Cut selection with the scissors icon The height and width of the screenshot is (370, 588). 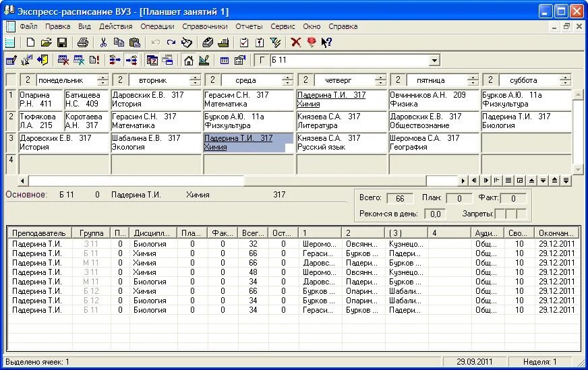103,42
